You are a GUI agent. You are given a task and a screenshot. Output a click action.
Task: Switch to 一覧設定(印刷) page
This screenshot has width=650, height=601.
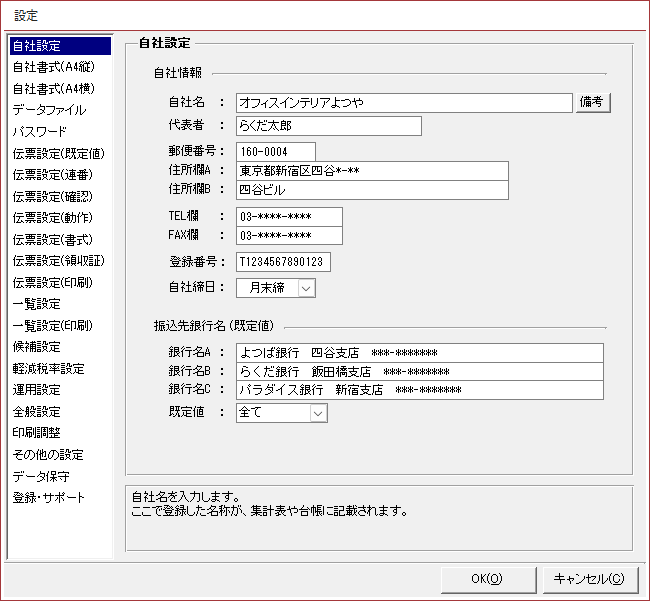[x=52, y=325]
